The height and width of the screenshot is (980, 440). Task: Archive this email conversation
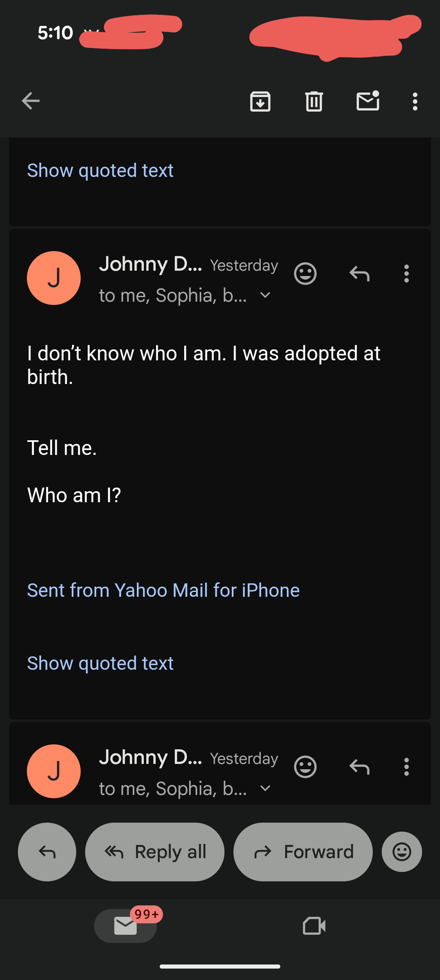tap(260, 101)
